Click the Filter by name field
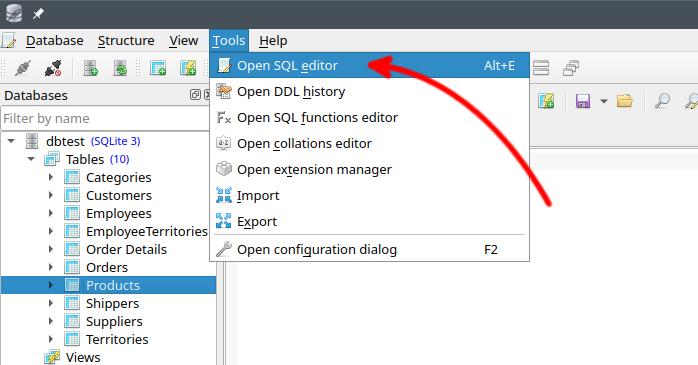The width and height of the screenshot is (698, 365). click(105, 118)
